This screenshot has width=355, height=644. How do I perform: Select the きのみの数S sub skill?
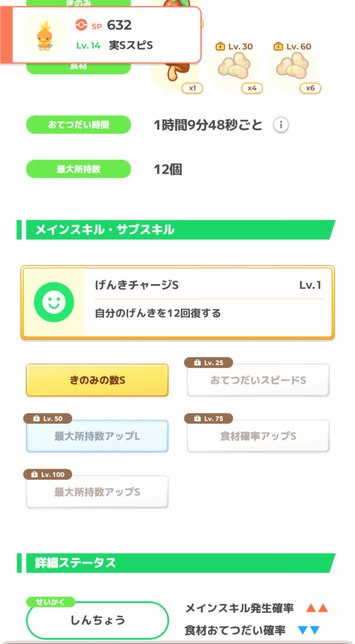[97, 380]
